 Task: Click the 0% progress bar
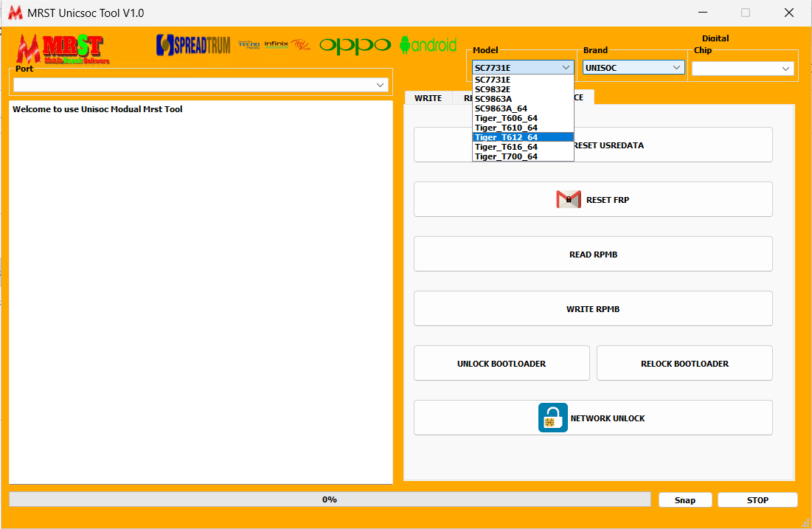329,499
